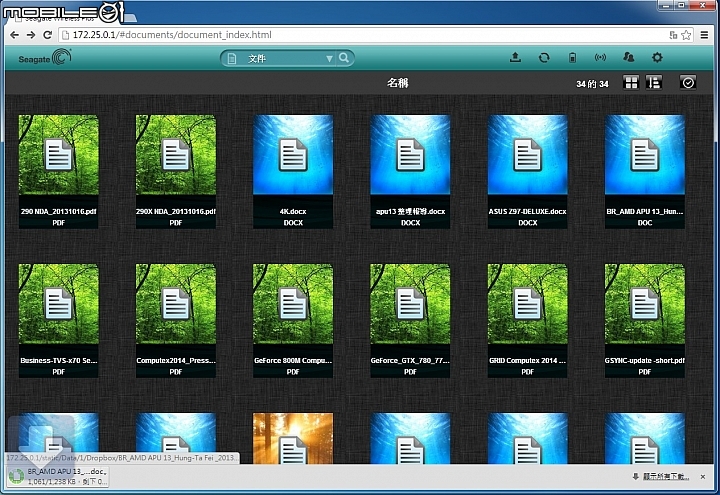Close the downloads bar
The height and width of the screenshot is (495, 720).
(x=703, y=477)
